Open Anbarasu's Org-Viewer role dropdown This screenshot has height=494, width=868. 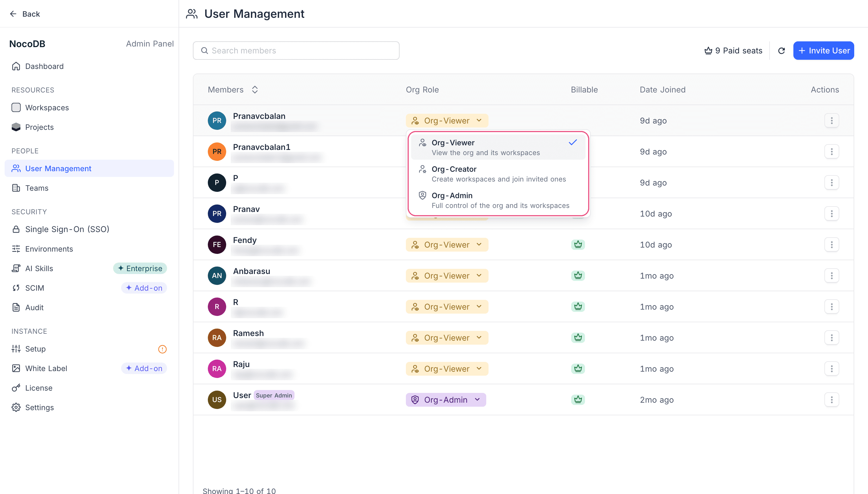(447, 275)
